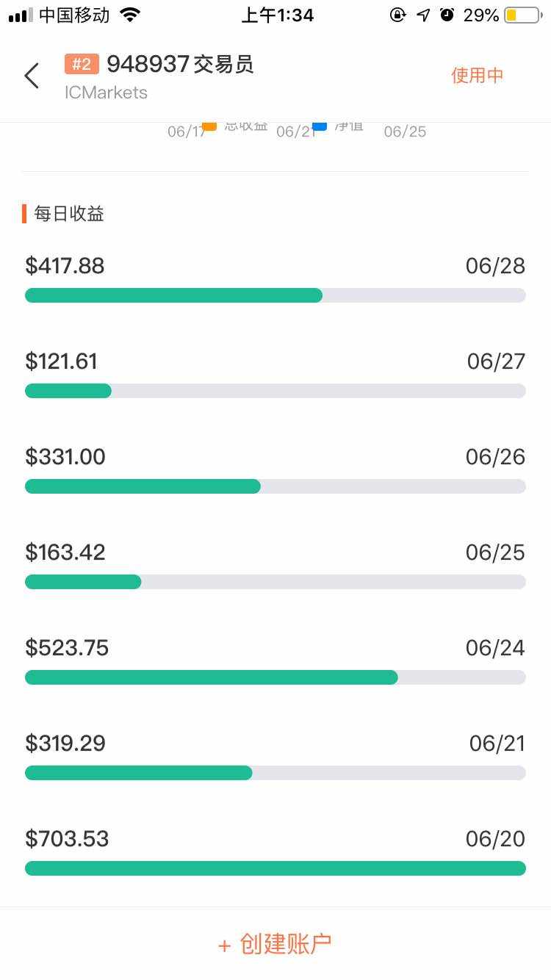551x980 pixels.
Task: Tap the Wi-Fi signal icon
Action: (x=131, y=15)
